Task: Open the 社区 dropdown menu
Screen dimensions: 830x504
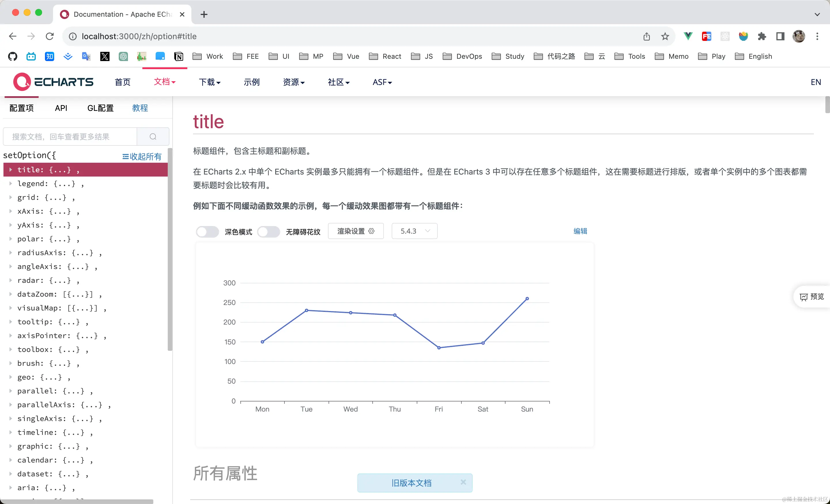Action: click(x=339, y=82)
